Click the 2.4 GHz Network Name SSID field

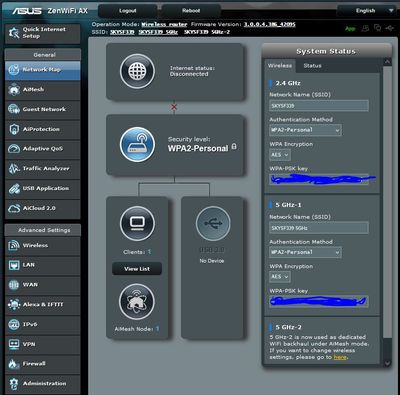click(x=319, y=106)
